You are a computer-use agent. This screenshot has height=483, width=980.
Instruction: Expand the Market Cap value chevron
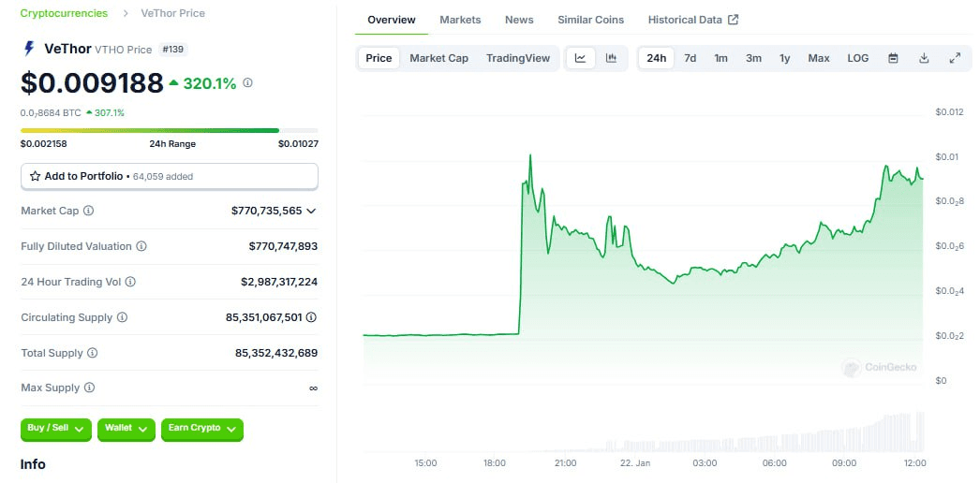click(x=311, y=211)
